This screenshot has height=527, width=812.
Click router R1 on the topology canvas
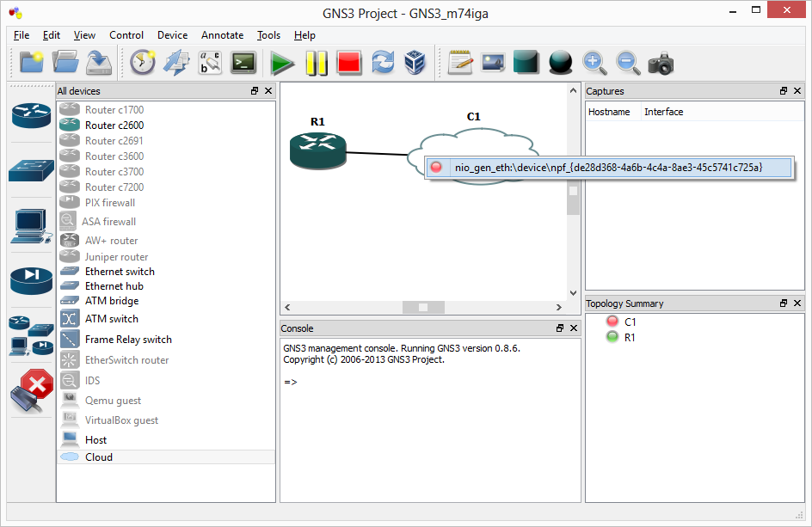coord(318,150)
